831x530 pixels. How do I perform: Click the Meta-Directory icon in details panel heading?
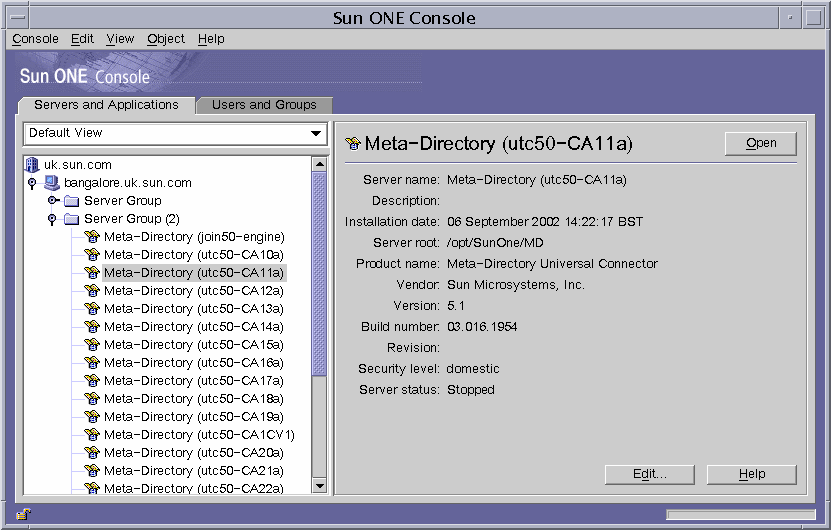353,144
